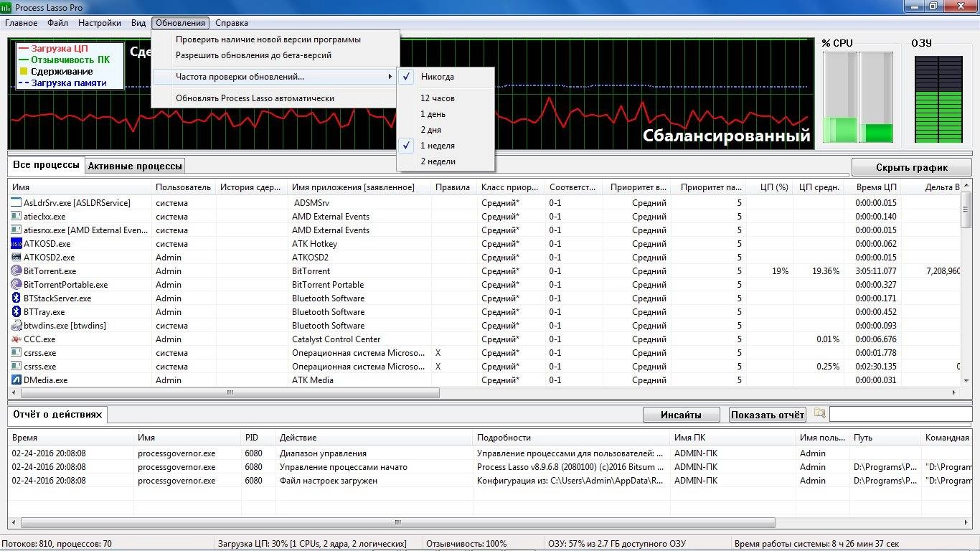Sort the log by the Действие column
Image resolution: width=980 pixels, height=551 pixels.
[x=374, y=437]
